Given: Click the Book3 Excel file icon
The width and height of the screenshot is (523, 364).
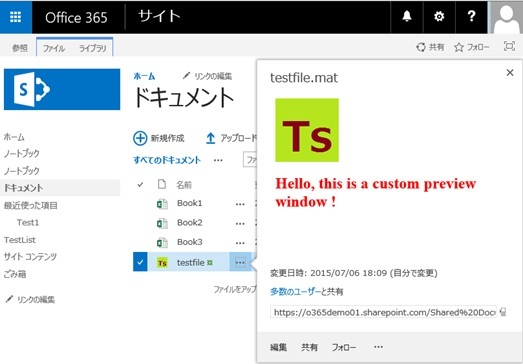Looking at the screenshot, I should pyautogui.click(x=162, y=242).
